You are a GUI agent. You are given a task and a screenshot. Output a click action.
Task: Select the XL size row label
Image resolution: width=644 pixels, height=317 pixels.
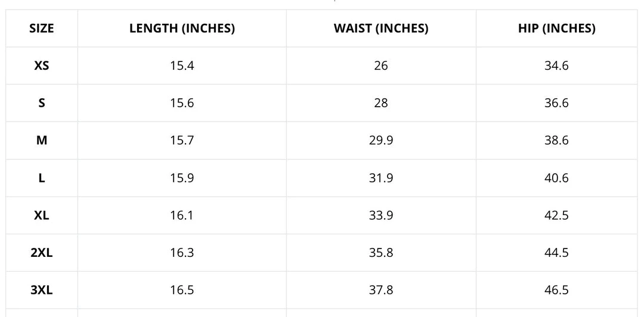click(42, 215)
